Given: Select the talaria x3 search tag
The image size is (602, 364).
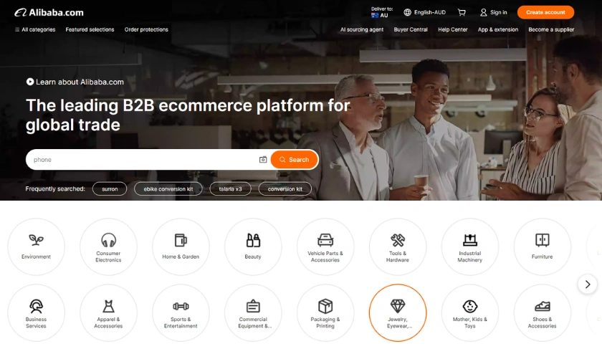Looking at the screenshot, I should pyautogui.click(x=230, y=189).
